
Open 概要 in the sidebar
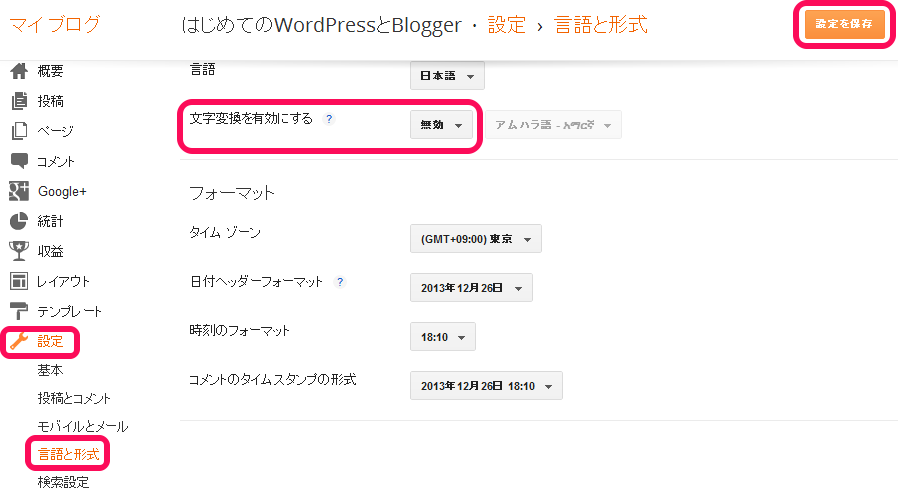coord(50,71)
